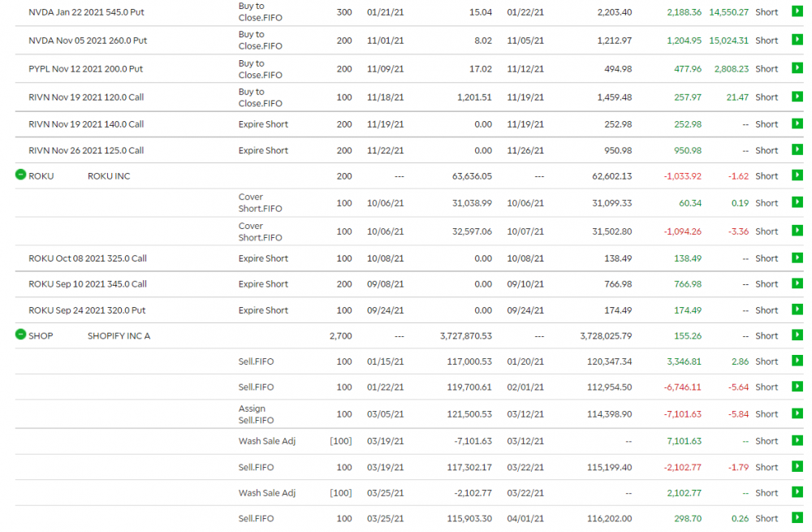
Task: Select PYPL Nov 12 2021 200.0 Put entry
Action: point(85,69)
